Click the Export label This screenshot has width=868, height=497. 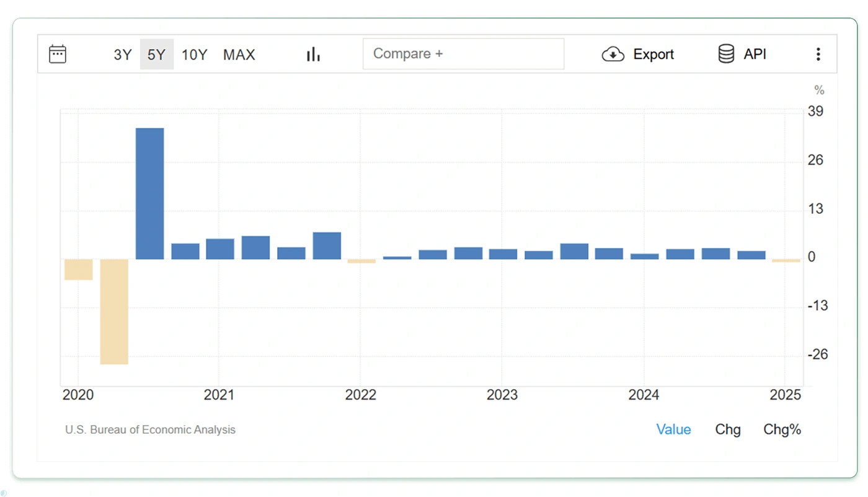tap(653, 55)
